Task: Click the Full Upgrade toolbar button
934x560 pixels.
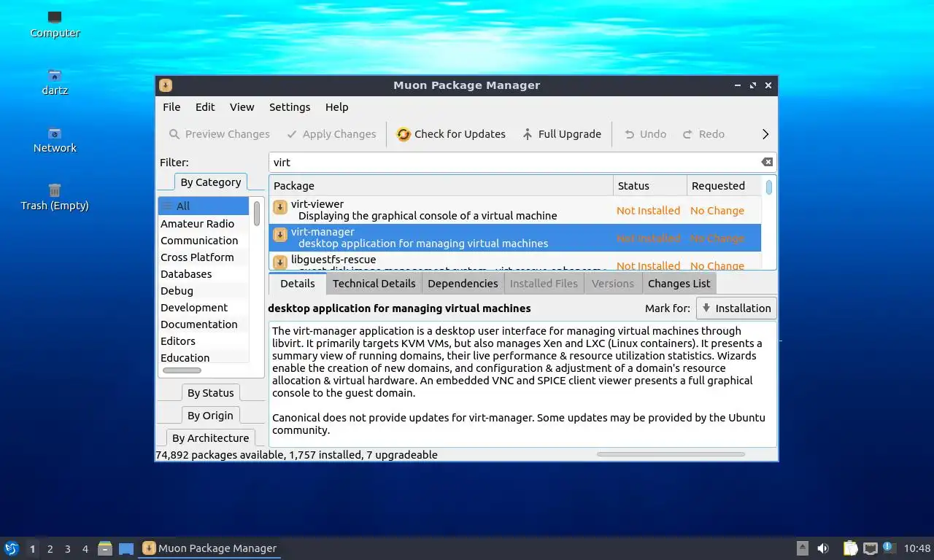Action: tap(561, 134)
